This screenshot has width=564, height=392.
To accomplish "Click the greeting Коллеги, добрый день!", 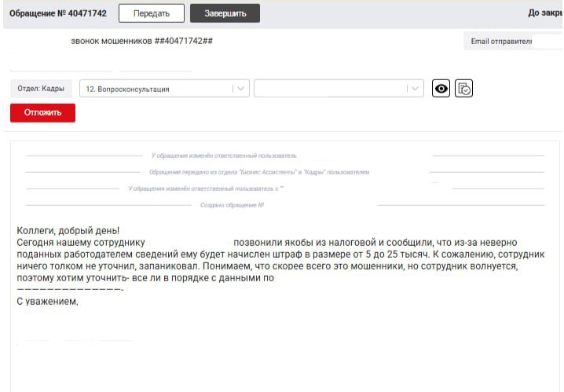I will [68, 230].
